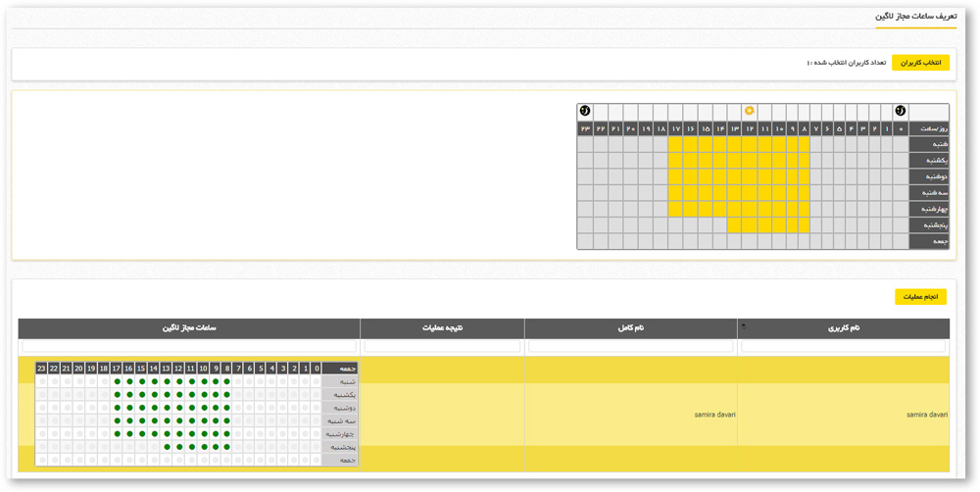The width and height of the screenshot is (980, 492).
Task: Toggle the جمعه hour 0 cell in the top grid
Action: pos(900,241)
